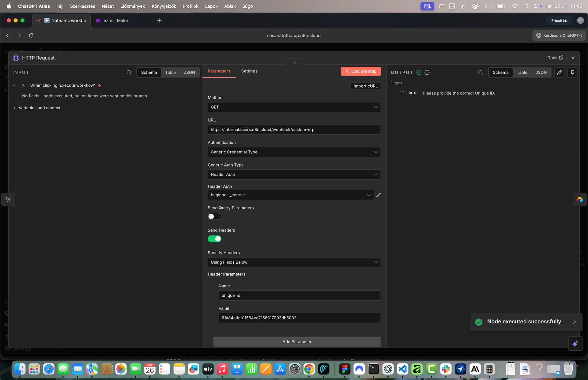Open the Generic Auth Type dropdown

[294, 175]
